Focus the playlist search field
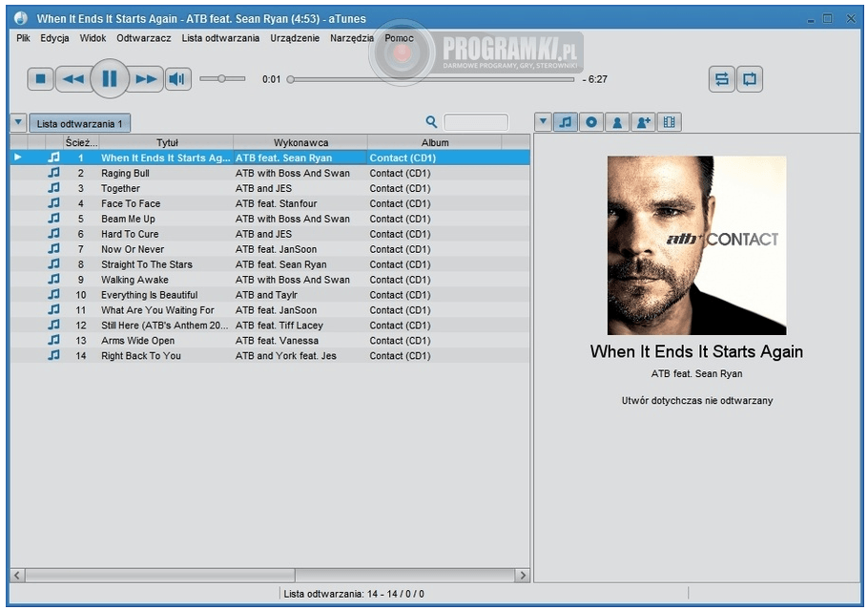This screenshot has height=610, width=868. pos(476,122)
